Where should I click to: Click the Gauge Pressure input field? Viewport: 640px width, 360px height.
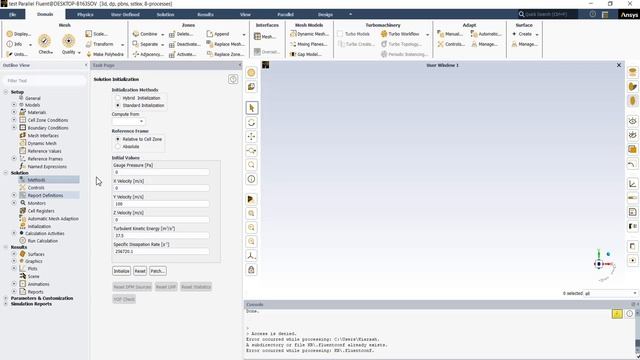pyautogui.click(x=161, y=172)
